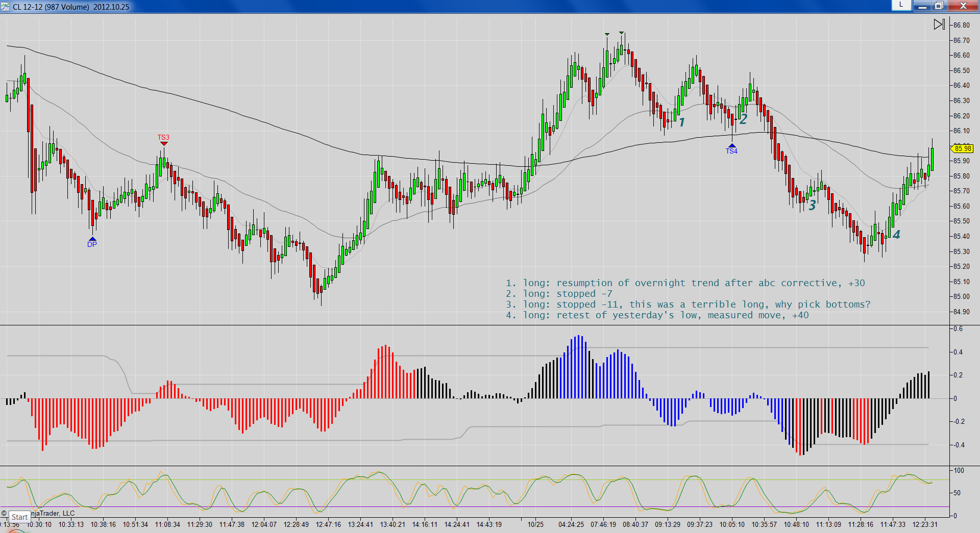The image size is (980, 533).
Task: Click the scroll-to-last-bar arrow icon
Action: tap(939, 24)
